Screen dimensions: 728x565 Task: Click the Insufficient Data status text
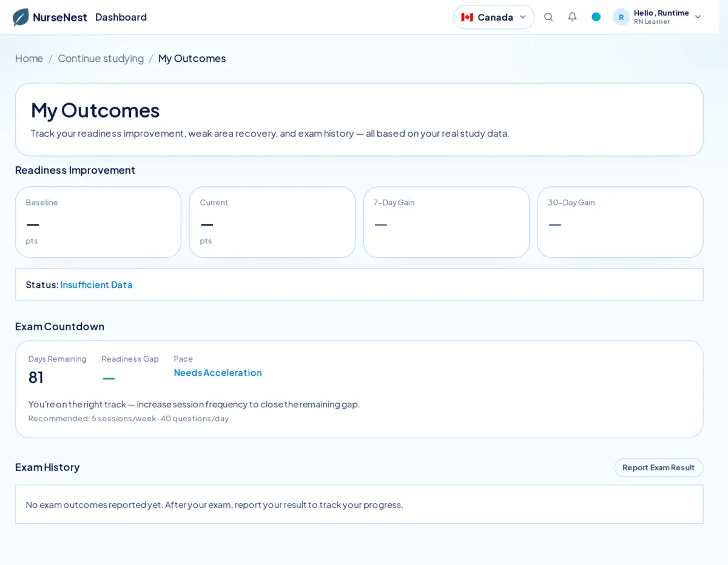[x=96, y=285]
